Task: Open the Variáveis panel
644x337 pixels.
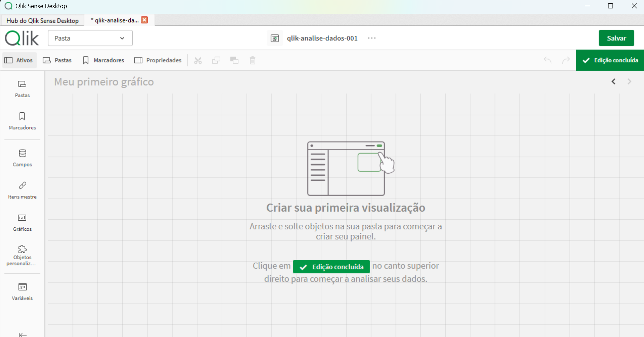Action: click(x=22, y=292)
